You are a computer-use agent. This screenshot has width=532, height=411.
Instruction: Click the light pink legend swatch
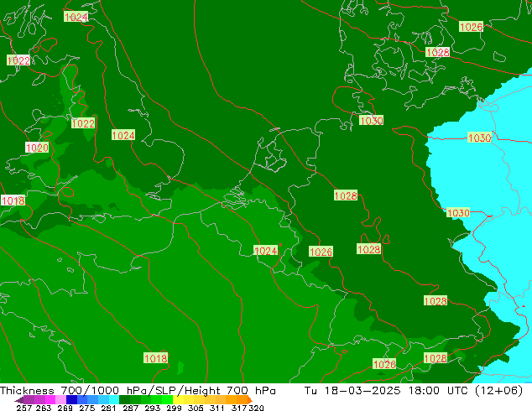(x=60, y=399)
